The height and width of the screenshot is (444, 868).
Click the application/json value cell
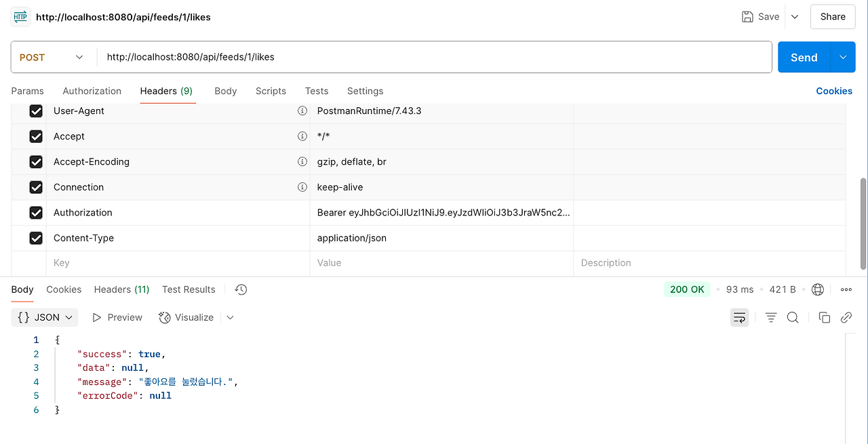coord(441,238)
